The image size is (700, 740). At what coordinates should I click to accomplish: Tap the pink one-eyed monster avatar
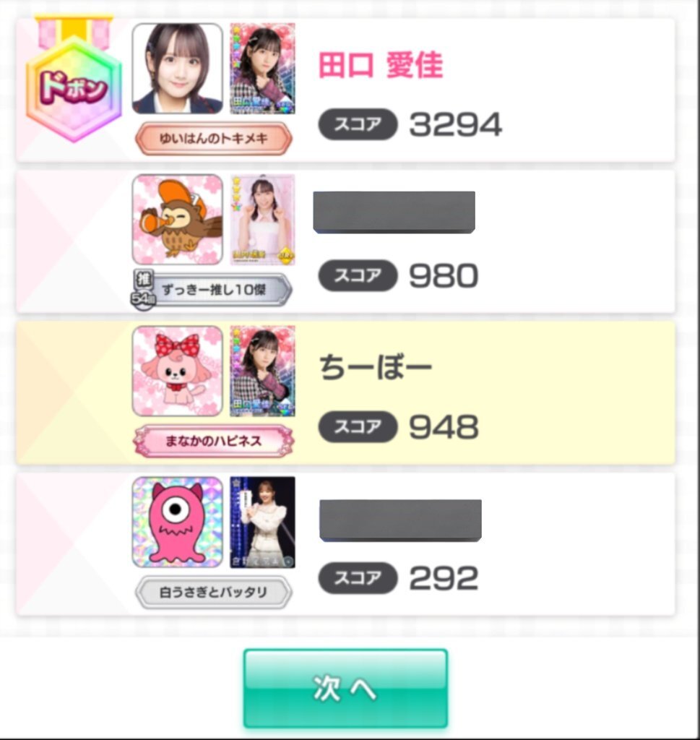pos(178,522)
